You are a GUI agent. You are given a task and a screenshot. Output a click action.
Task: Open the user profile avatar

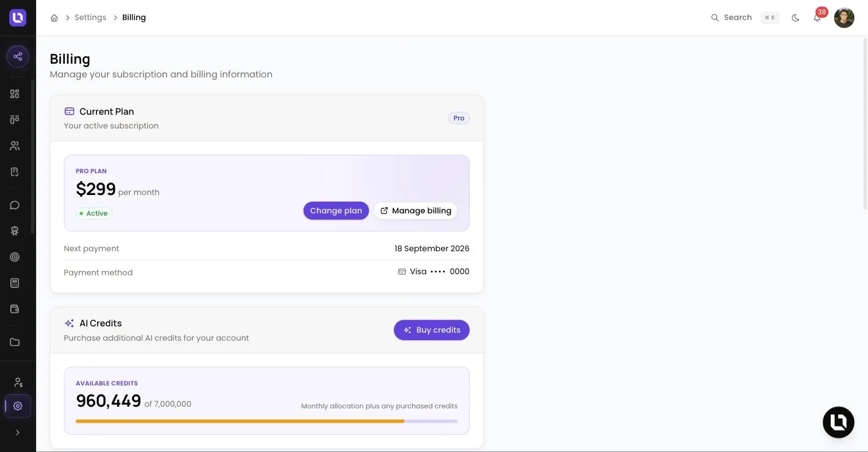point(844,18)
